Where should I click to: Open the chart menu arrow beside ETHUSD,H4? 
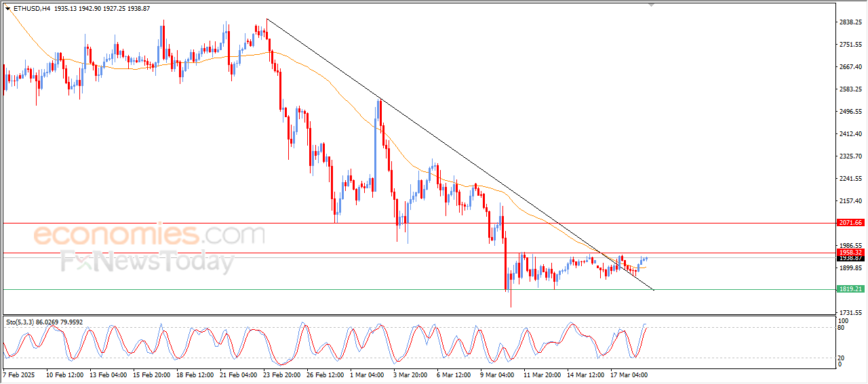click(8, 9)
